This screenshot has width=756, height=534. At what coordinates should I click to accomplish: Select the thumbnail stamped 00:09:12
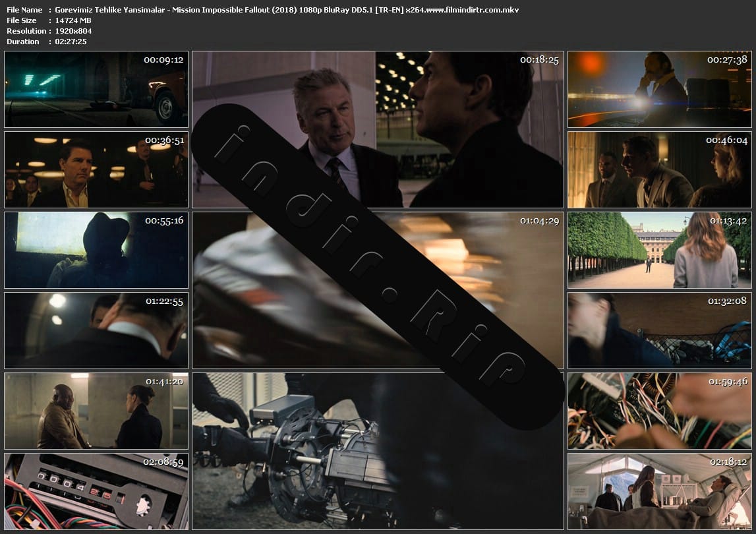96,89
